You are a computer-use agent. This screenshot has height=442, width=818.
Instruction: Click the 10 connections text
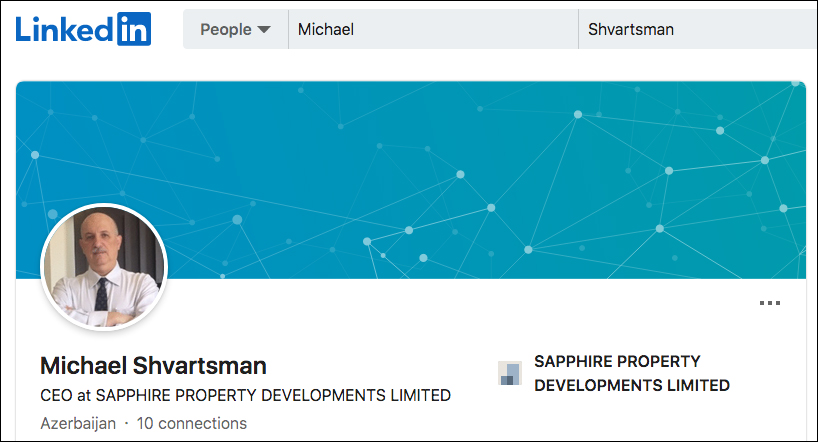(191, 423)
